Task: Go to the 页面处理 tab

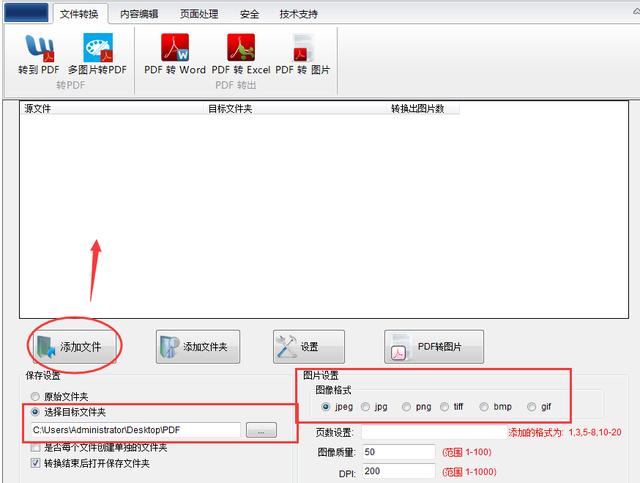Action: [199, 14]
